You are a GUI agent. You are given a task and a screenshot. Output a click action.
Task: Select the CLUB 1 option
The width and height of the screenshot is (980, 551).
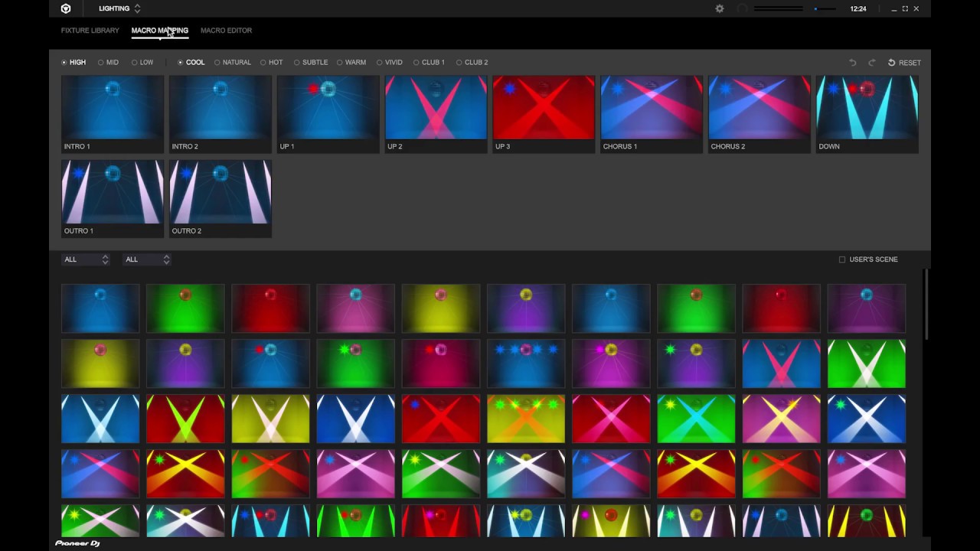click(429, 63)
